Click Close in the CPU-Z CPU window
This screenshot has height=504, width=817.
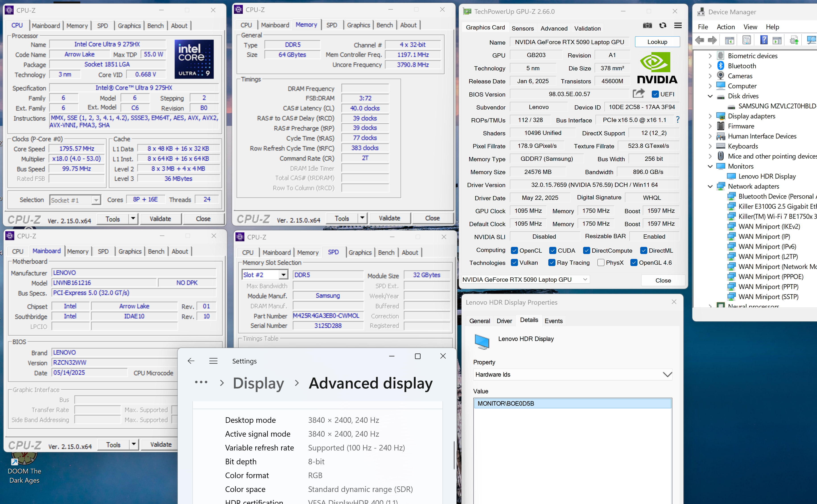203,219
